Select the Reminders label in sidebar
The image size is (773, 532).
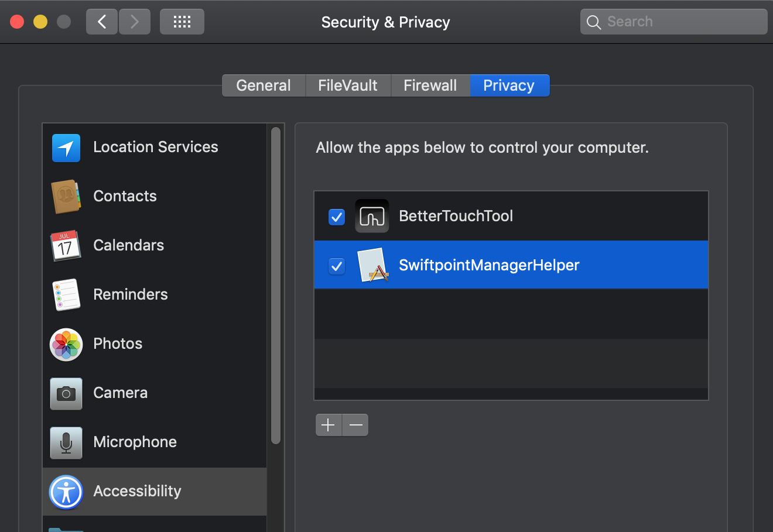click(x=131, y=294)
